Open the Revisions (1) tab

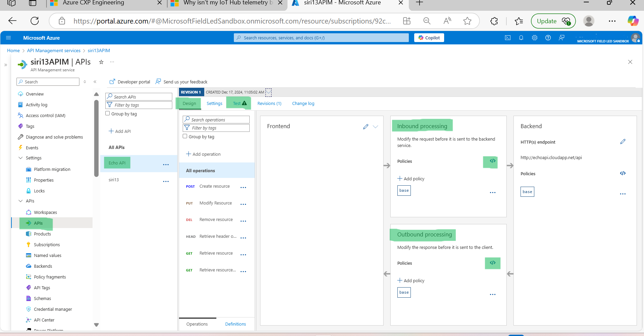coord(269,103)
